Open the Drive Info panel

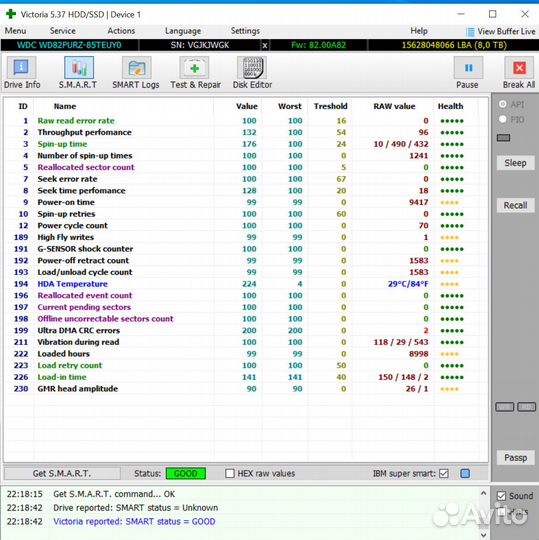tap(21, 67)
